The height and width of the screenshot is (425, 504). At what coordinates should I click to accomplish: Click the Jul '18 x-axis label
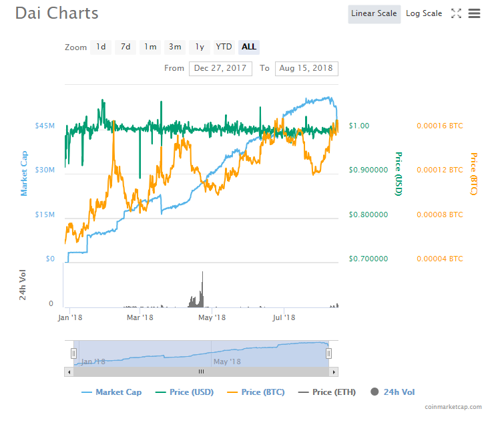(x=284, y=318)
